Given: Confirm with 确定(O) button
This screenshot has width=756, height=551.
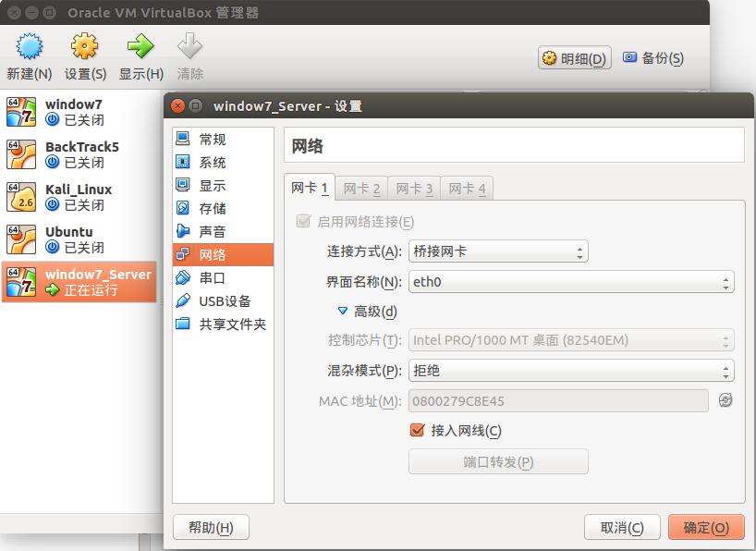Looking at the screenshot, I should tap(706, 527).
